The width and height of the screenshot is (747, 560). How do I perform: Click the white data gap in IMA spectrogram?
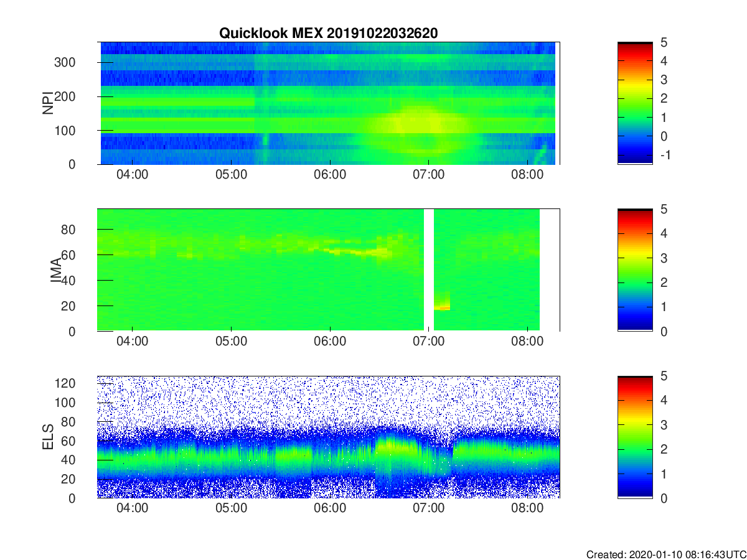click(x=429, y=270)
